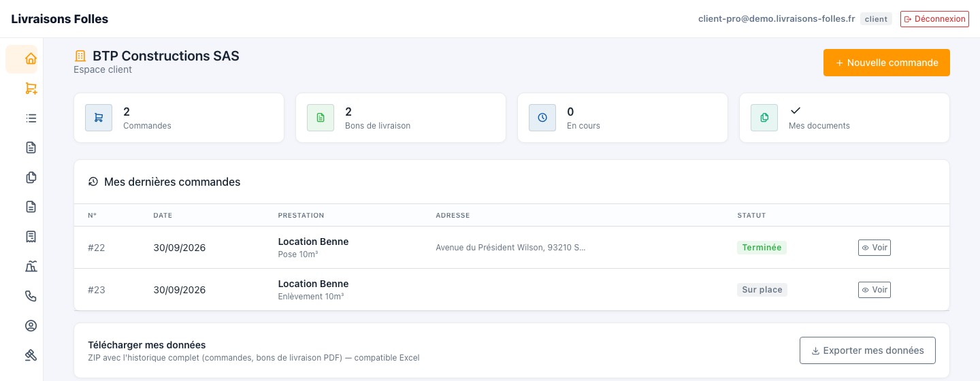Open the En cours statistics card
This screenshot has height=381, width=980.
point(623,118)
